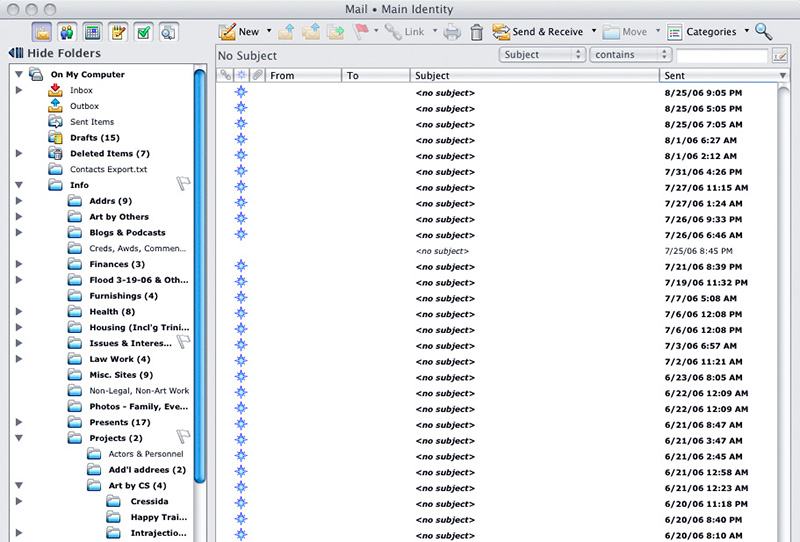Screen dimensions: 800x542
Task: Switch to the Tasks view
Action: [x=143, y=32]
